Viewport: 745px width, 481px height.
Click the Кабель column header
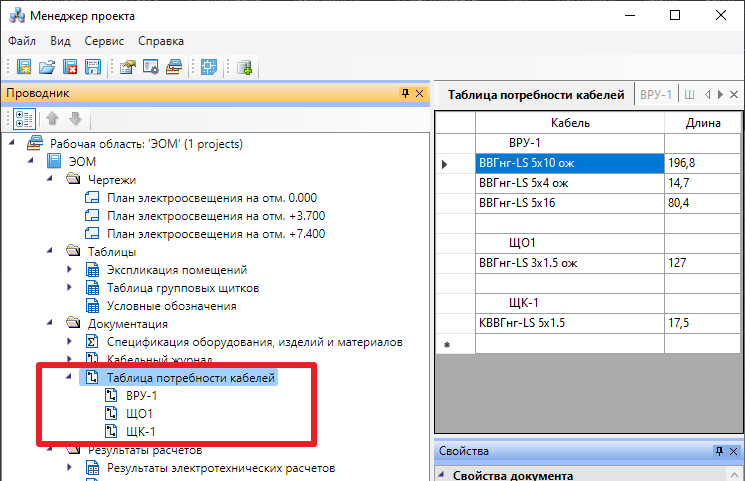(570, 122)
